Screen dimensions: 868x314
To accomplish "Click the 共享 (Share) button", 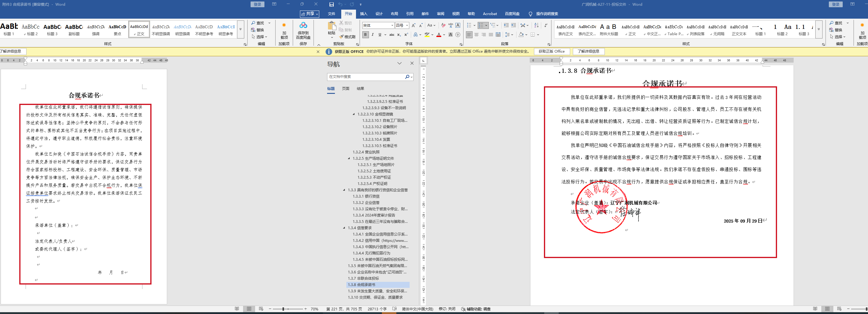I will pos(309,14).
